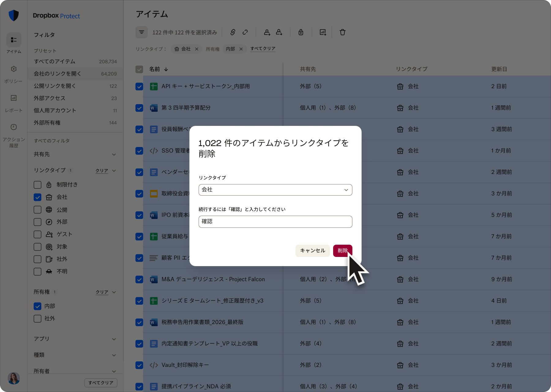
Task: Expand the 種類 filter section
Action: tap(114, 355)
